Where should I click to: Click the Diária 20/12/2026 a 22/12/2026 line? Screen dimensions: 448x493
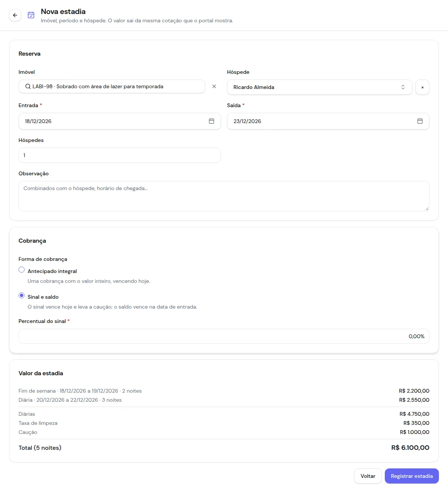pos(70,400)
